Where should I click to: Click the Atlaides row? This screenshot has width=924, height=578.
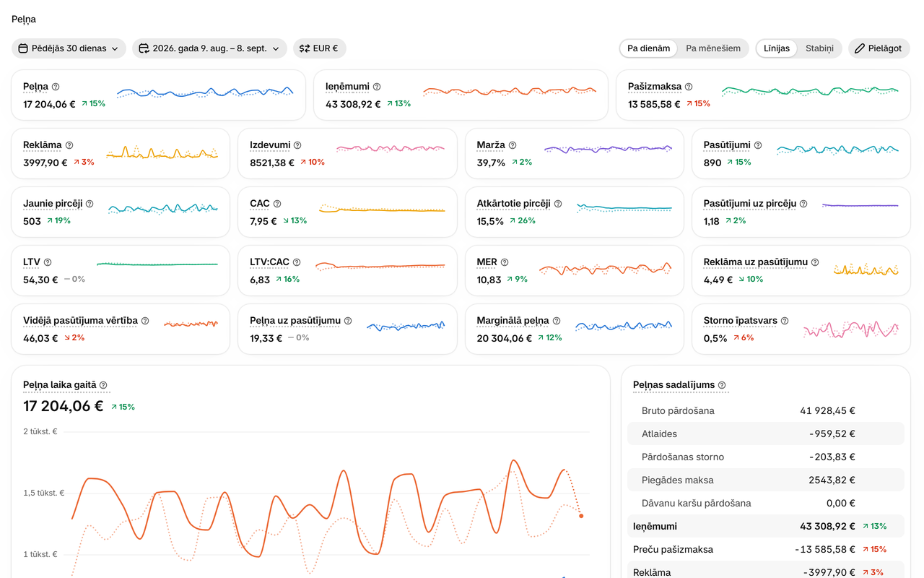pos(766,433)
